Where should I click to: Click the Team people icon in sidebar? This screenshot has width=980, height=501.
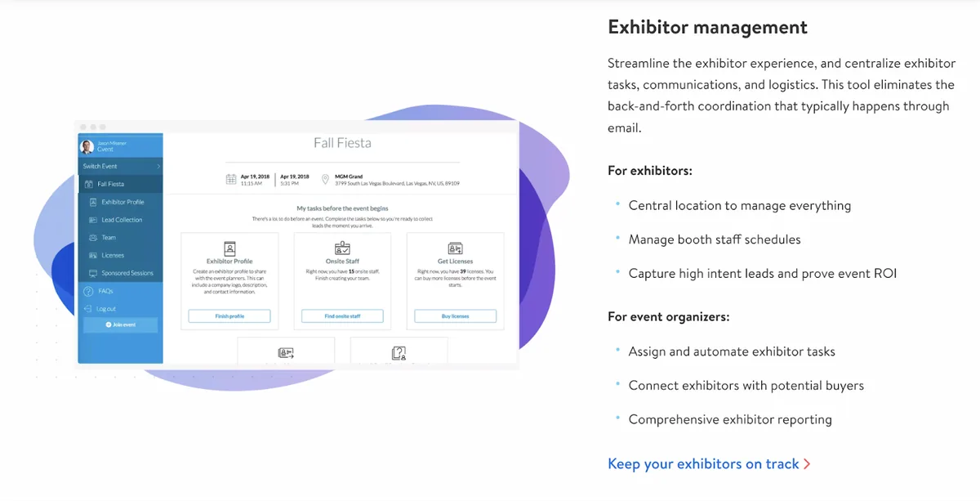point(93,238)
